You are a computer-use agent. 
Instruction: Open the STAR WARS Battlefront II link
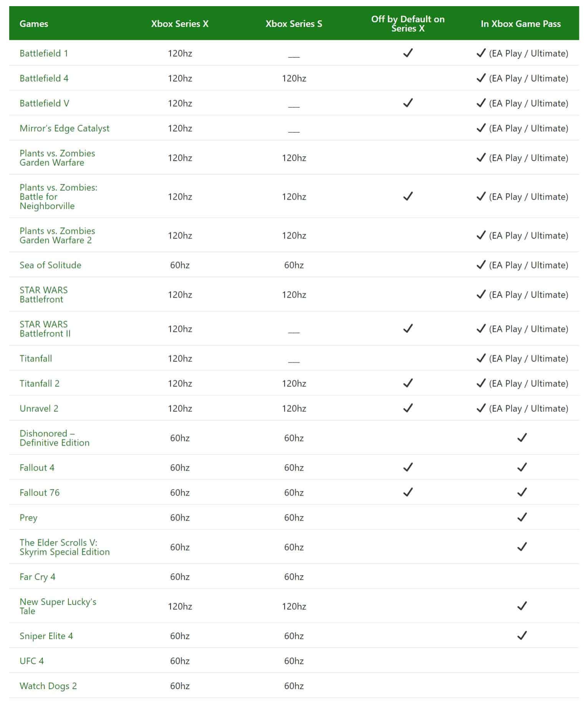(45, 329)
